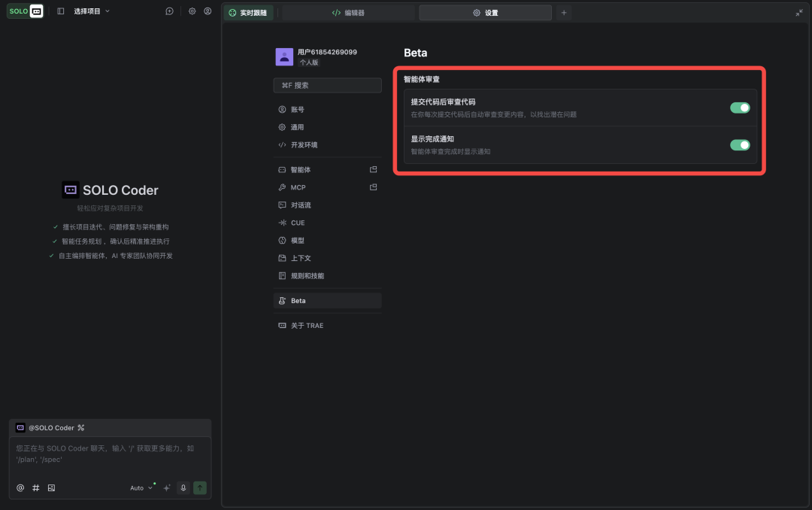Disable 提交代码后审查代码 toggle
The height and width of the screenshot is (510, 812).
[x=740, y=108]
